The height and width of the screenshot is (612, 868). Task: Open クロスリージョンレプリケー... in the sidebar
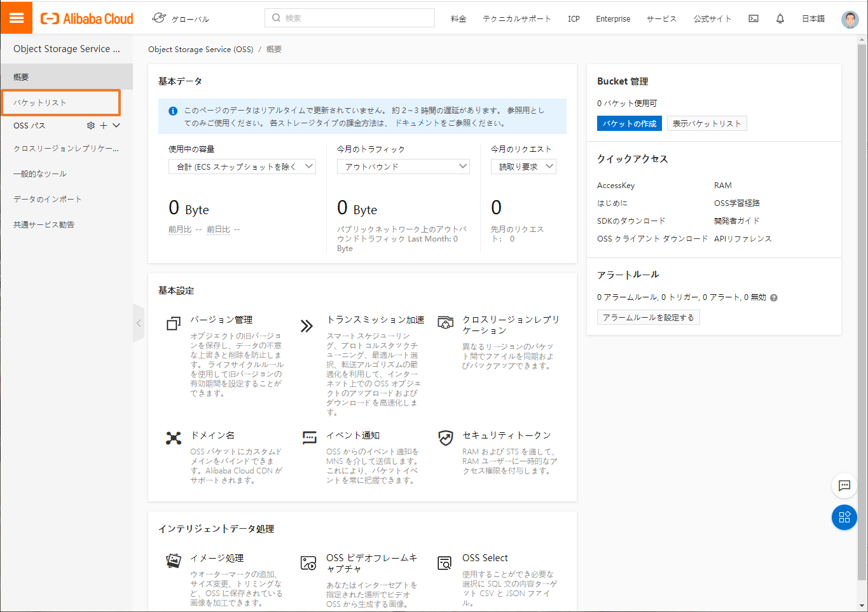tap(67, 148)
